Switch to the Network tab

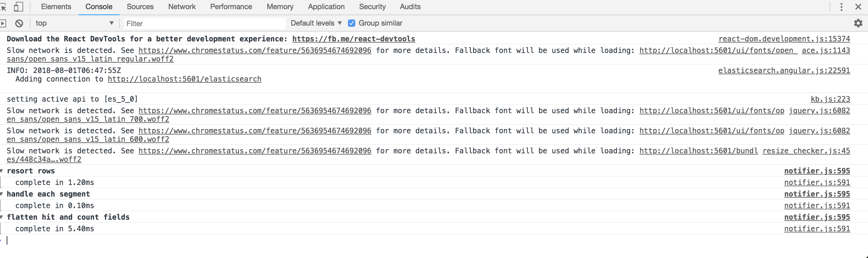182,7
